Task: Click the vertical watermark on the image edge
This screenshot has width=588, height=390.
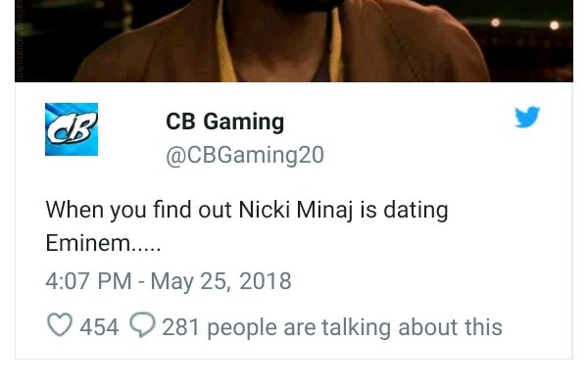Action: coord(20,40)
